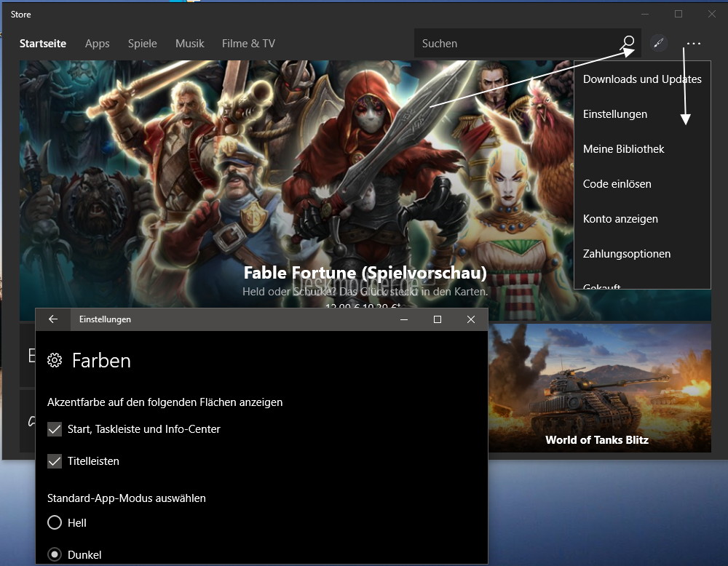Minimize the Einstellungen window

[404, 319]
